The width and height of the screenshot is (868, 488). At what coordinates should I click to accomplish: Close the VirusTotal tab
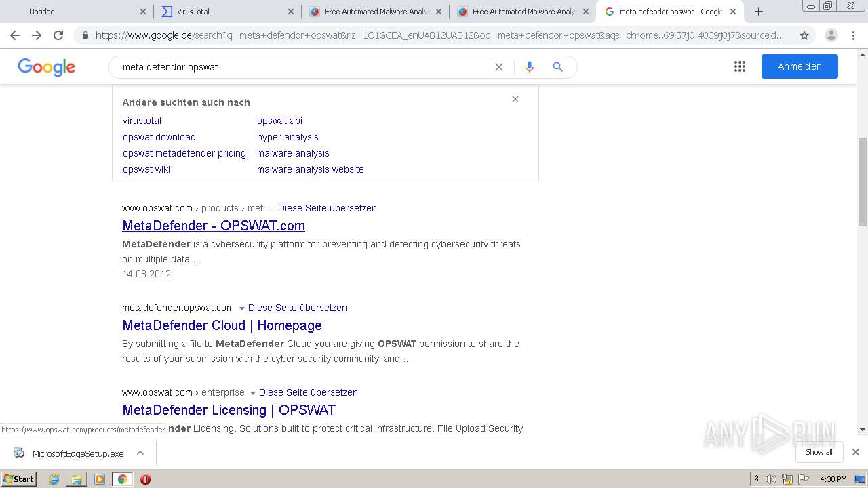click(x=290, y=12)
